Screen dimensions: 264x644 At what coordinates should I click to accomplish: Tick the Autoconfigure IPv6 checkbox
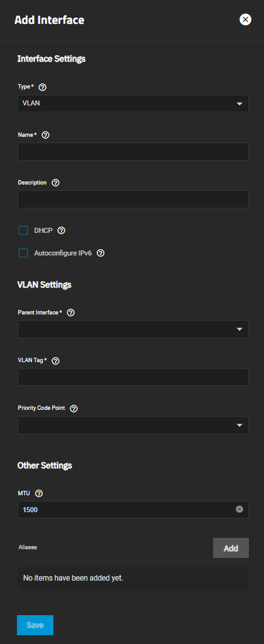(x=23, y=253)
